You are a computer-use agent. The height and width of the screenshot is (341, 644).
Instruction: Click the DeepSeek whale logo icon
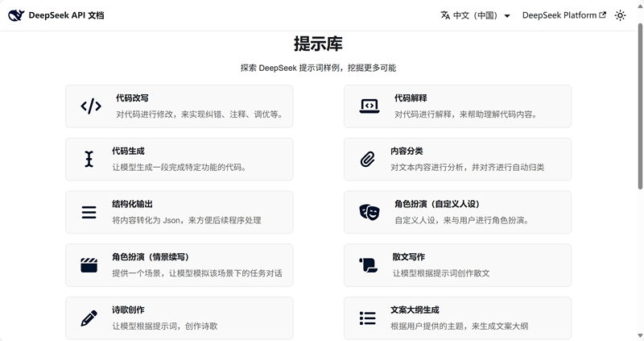[16, 15]
